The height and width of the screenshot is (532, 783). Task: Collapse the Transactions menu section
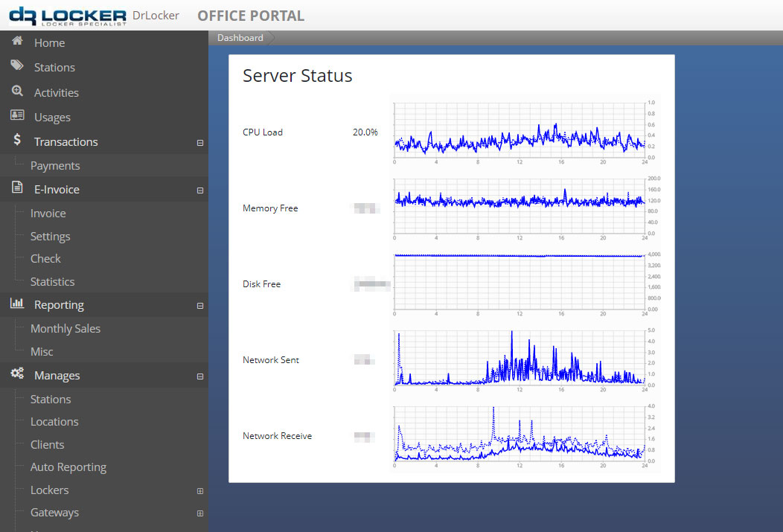199,142
